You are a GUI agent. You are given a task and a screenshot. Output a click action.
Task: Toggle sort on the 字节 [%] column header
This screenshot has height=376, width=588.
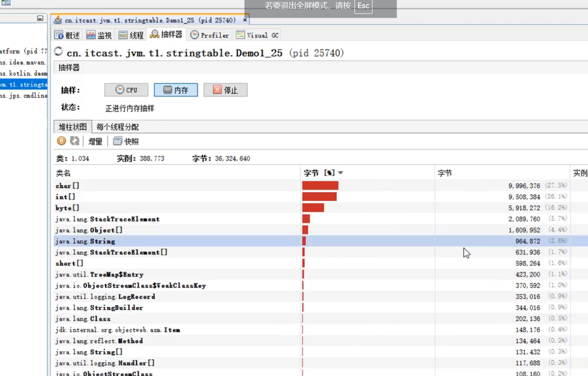(x=367, y=173)
